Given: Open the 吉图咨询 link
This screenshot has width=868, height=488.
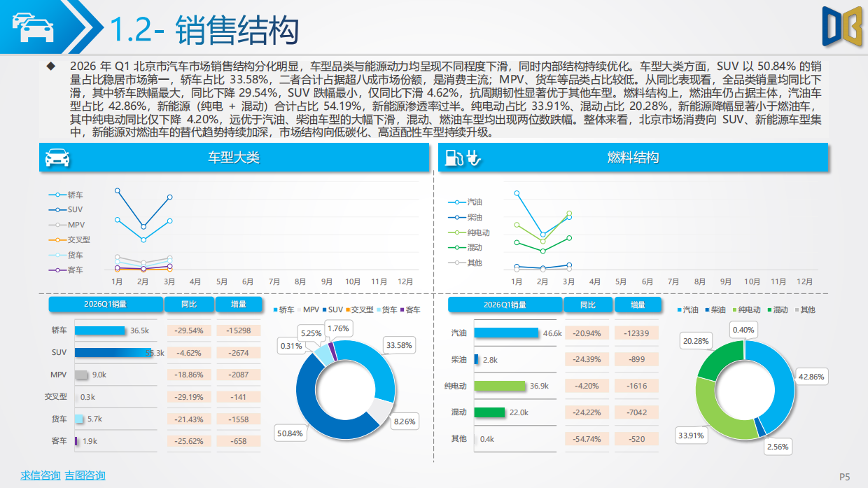Looking at the screenshot, I should [85, 475].
